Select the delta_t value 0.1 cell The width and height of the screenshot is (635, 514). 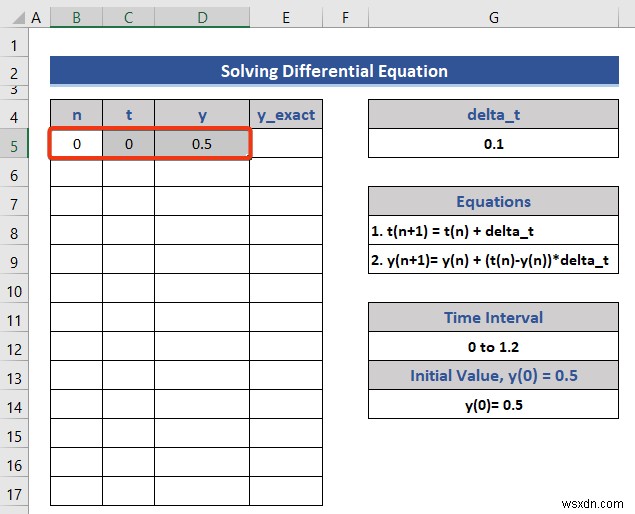(494, 143)
